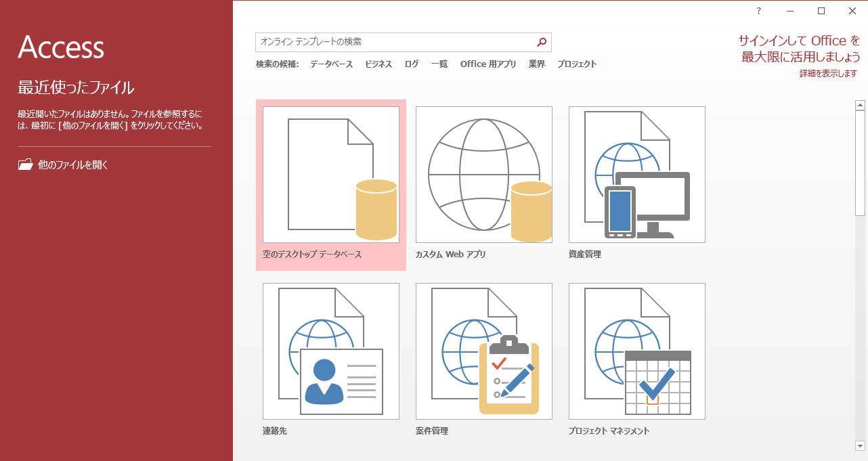The width and height of the screenshot is (868, 461).
Task: Choose the ログ search suggestion
Action: tap(412, 64)
